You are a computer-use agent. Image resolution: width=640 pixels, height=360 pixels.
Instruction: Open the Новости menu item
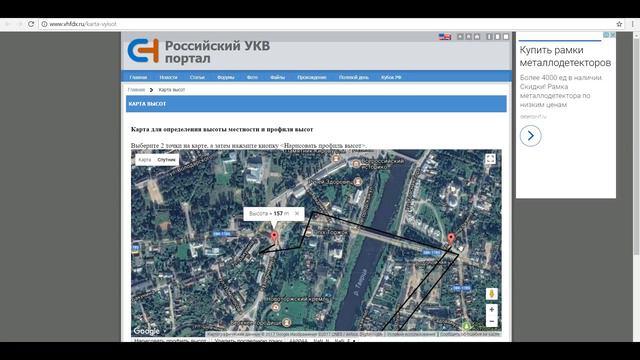(x=168, y=77)
